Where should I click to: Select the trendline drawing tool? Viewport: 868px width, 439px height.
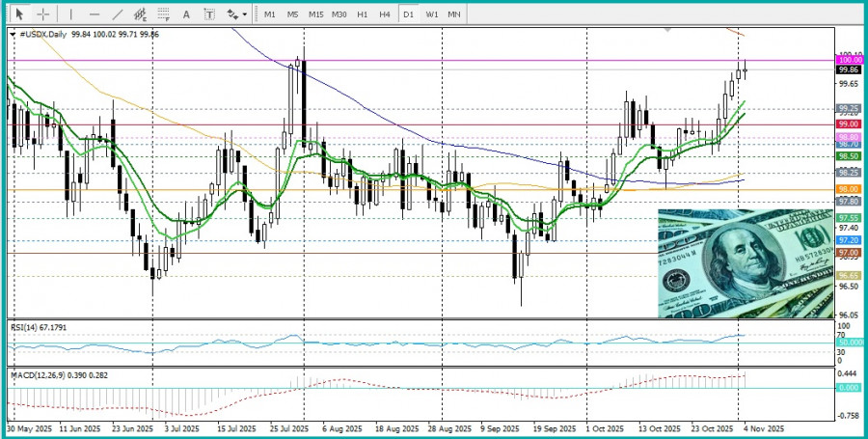pos(117,14)
